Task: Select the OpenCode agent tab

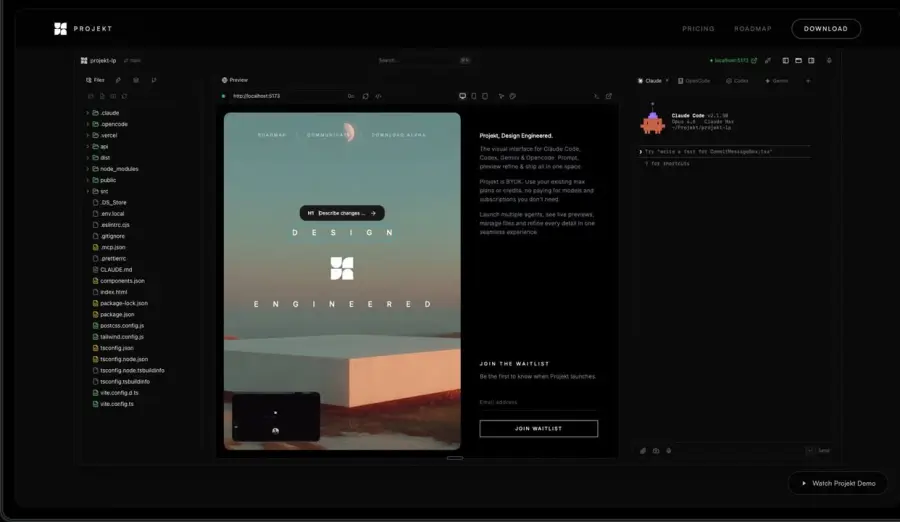Action: point(694,81)
